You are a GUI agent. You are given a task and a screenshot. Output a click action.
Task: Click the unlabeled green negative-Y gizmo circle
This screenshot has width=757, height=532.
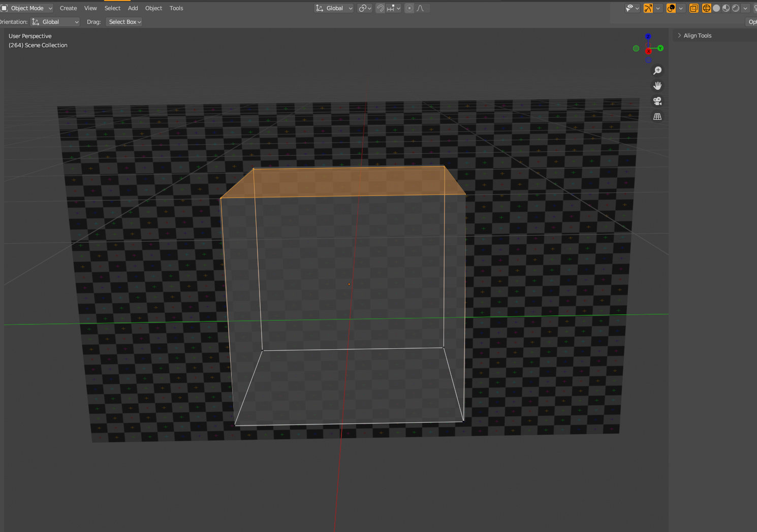click(x=636, y=48)
